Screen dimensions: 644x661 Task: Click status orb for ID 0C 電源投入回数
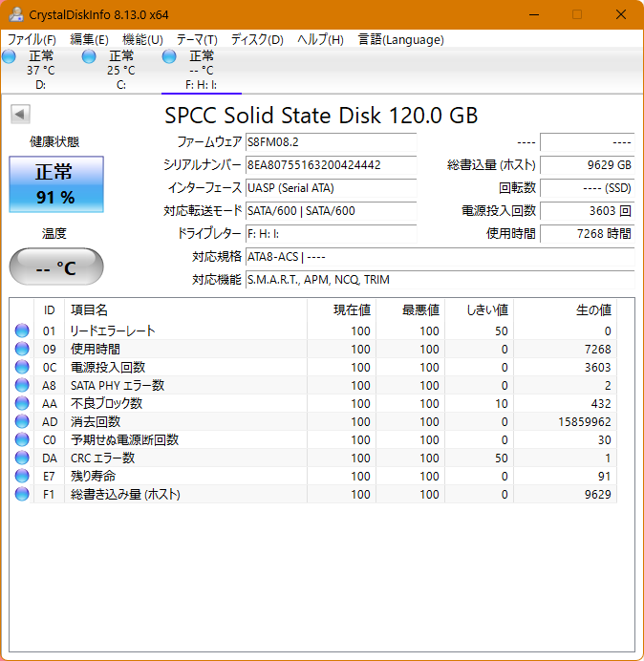point(22,367)
